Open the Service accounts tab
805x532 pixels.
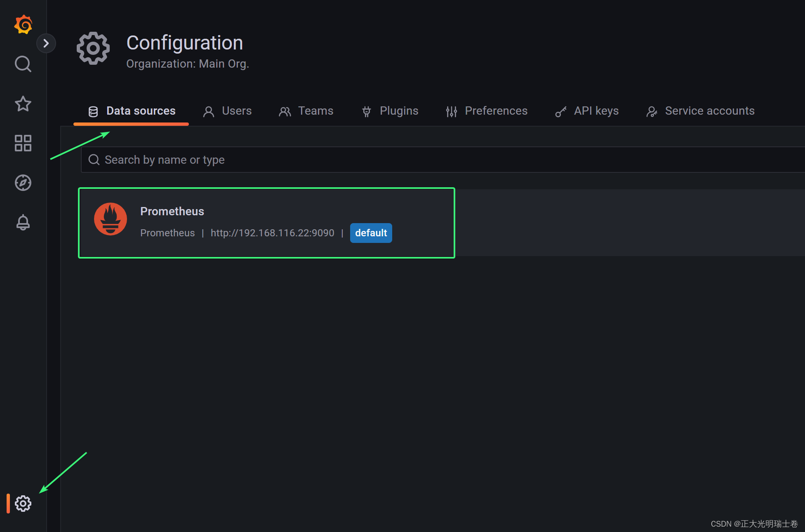(700, 111)
